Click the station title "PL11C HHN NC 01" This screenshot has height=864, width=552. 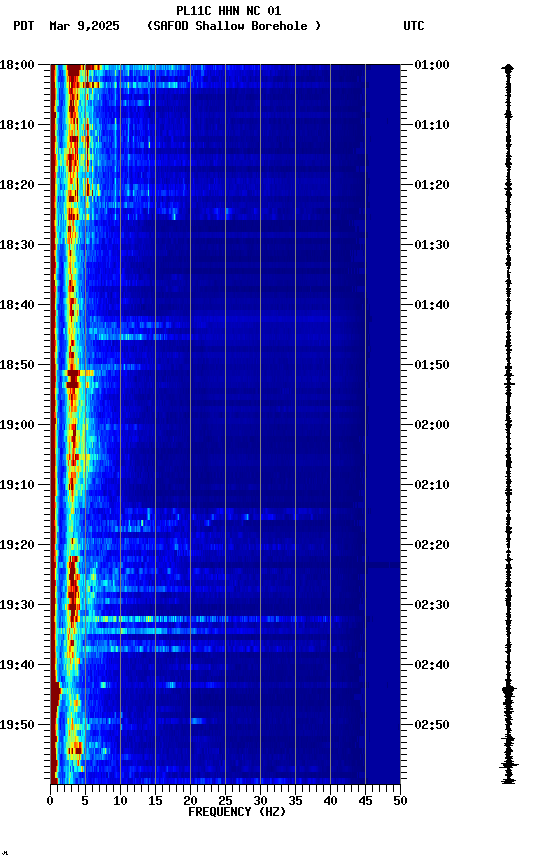pos(229,10)
